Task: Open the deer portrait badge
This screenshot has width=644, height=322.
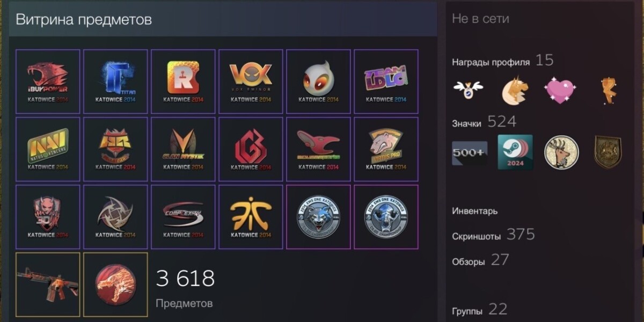Action: (562, 152)
